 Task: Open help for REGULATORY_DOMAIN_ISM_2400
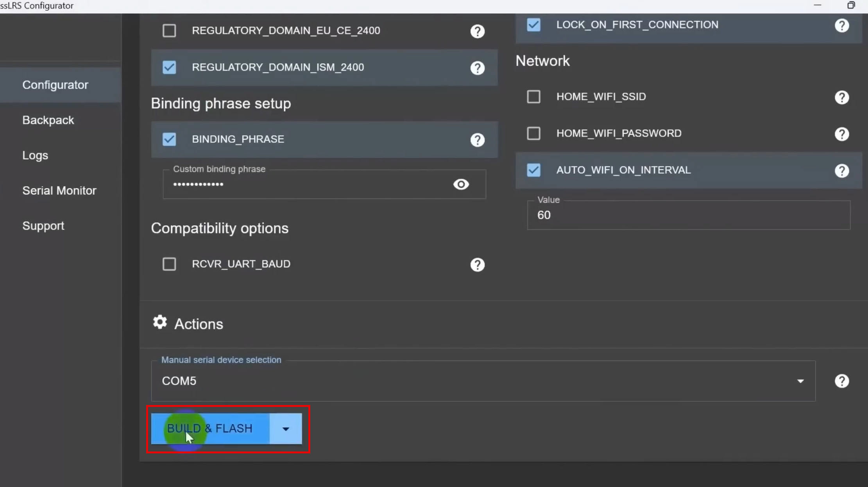coord(477,68)
